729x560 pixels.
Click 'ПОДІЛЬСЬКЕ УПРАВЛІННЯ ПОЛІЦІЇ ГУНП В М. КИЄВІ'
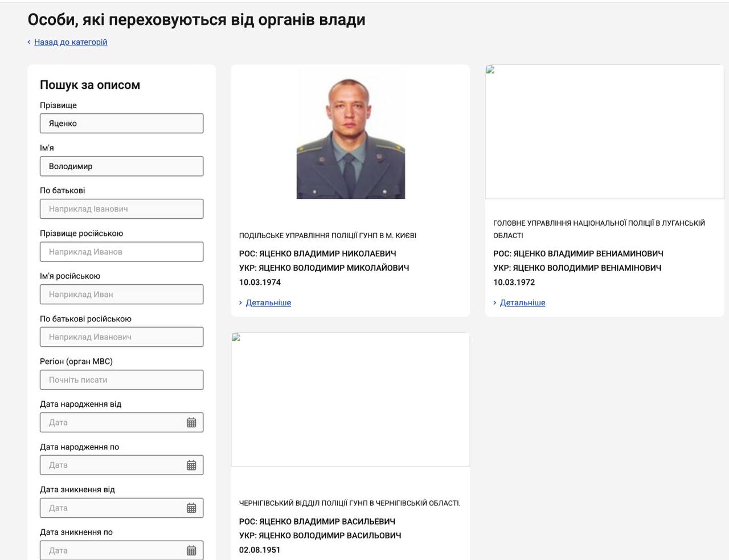327,235
